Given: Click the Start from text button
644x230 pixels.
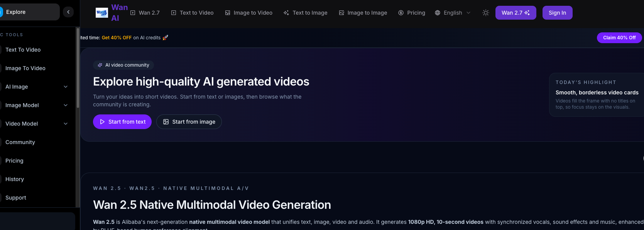Looking at the screenshot, I should [122, 122].
